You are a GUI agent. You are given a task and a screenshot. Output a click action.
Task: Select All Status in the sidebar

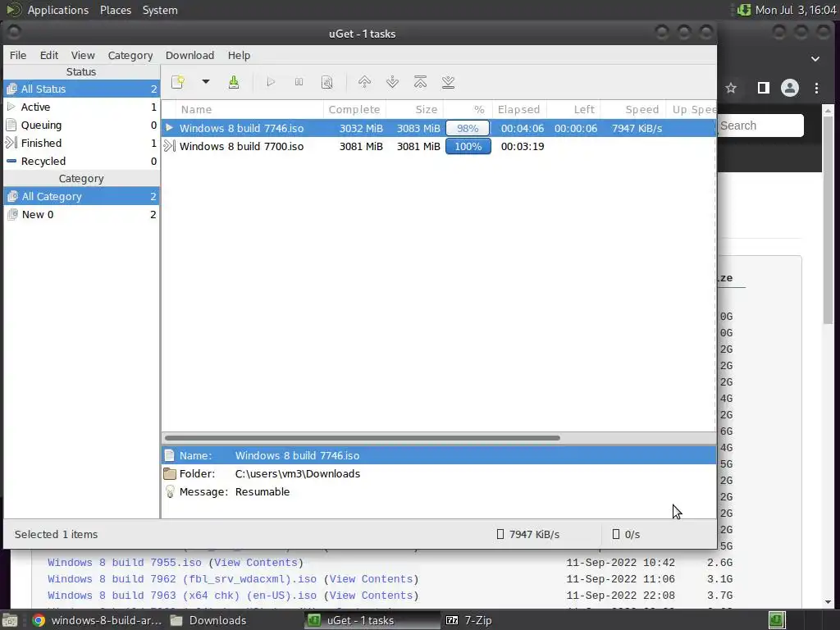81,89
